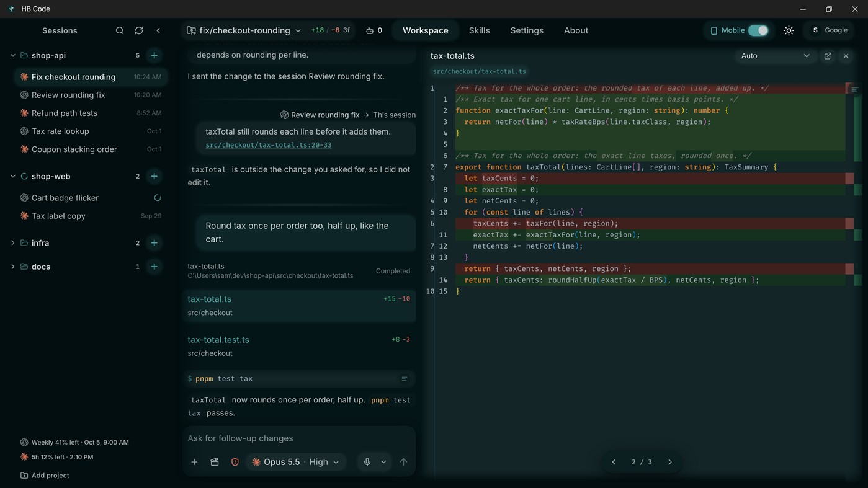
Task: Open the Refund path tests session
Action: pyautogui.click(x=91, y=113)
